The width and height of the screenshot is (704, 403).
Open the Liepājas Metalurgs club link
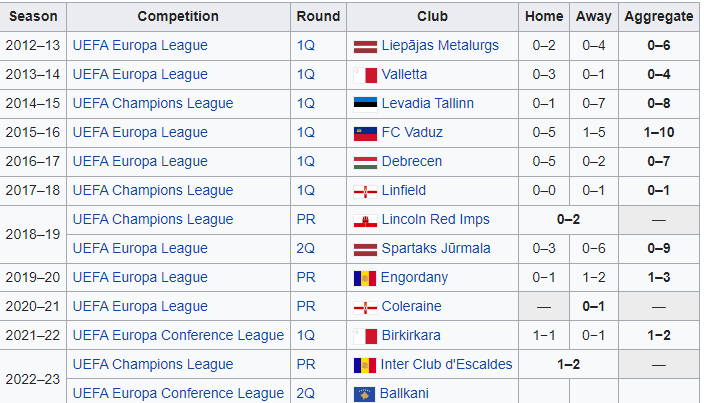click(440, 46)
